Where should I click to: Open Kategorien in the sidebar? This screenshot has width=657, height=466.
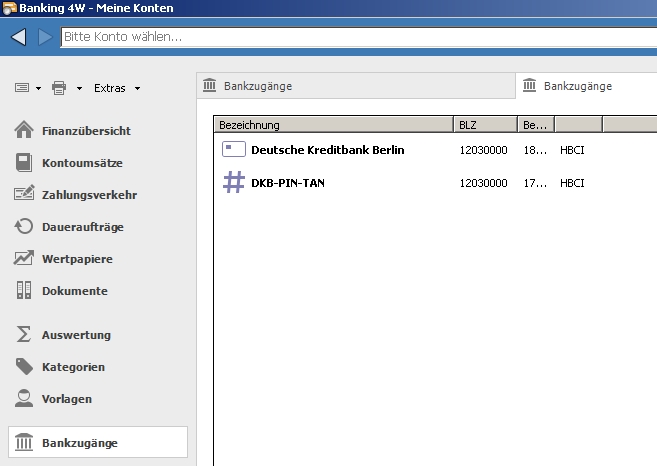click(x=73, y=367)
